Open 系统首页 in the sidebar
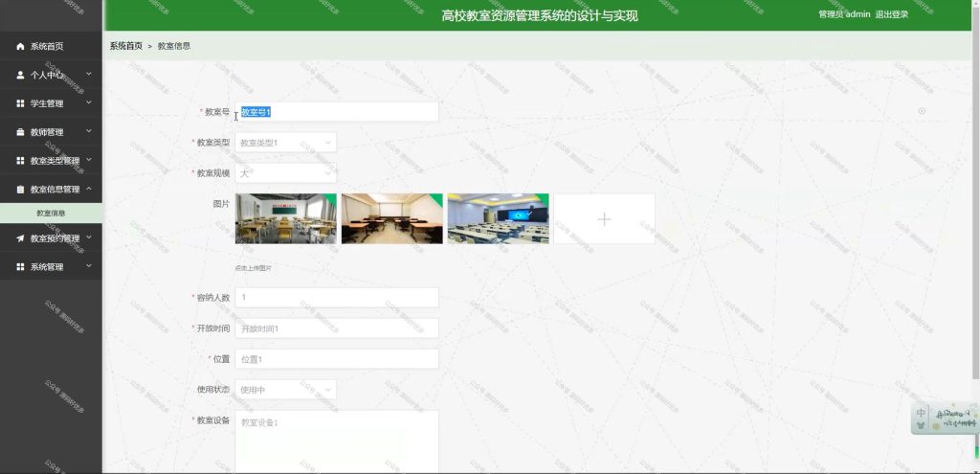Viewport: 980px width, 474px height. (x=52, y=46)
